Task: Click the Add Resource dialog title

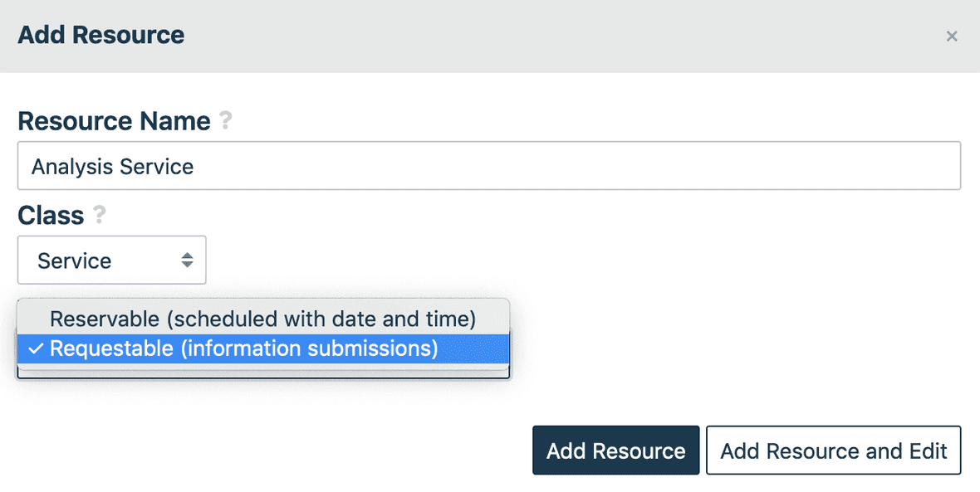Action: (x=100, y=35)
